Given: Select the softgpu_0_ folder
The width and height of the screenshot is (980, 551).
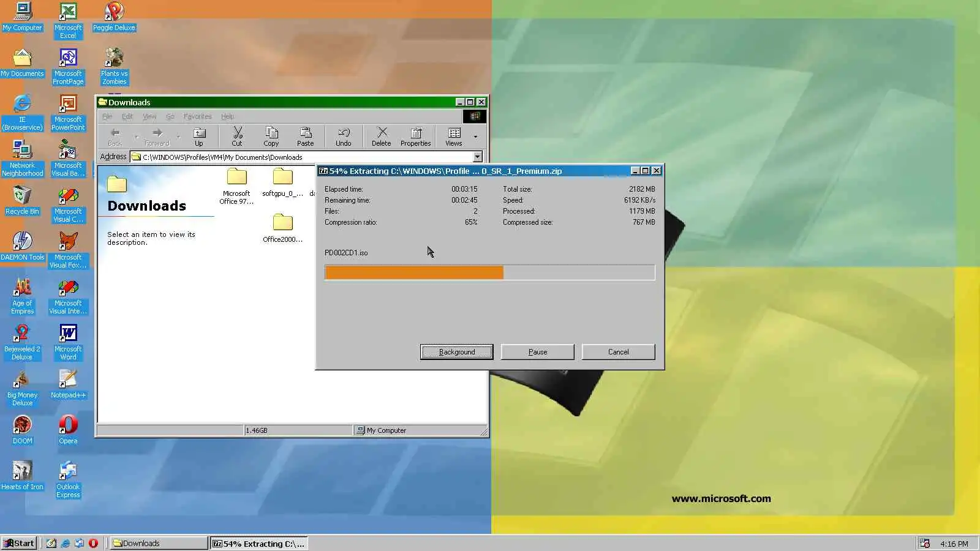Looking at the screenshot, I should pos(282,183).
